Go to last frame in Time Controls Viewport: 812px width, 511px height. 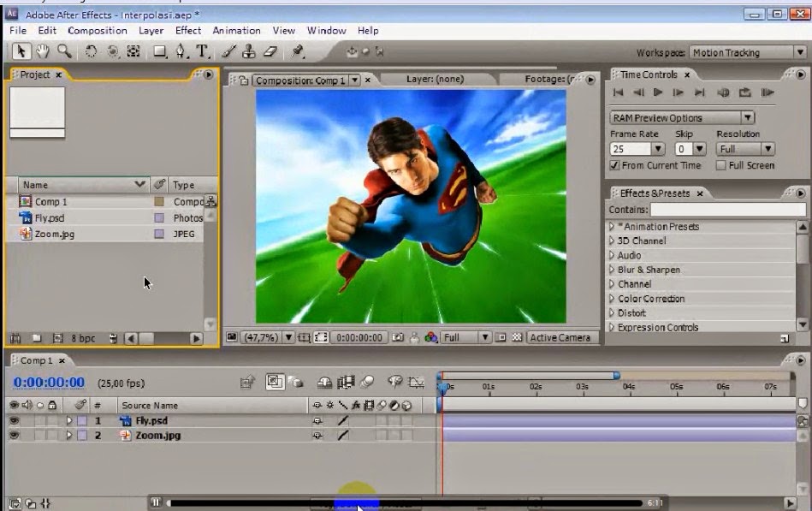pyautogui.click(x=700, y=92)
